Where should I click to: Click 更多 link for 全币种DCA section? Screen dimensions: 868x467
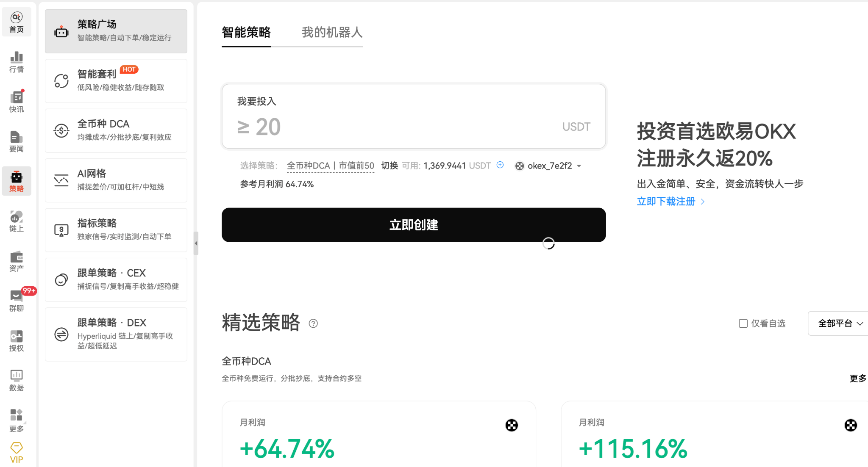pyautogui.click(x=858, y=379)
